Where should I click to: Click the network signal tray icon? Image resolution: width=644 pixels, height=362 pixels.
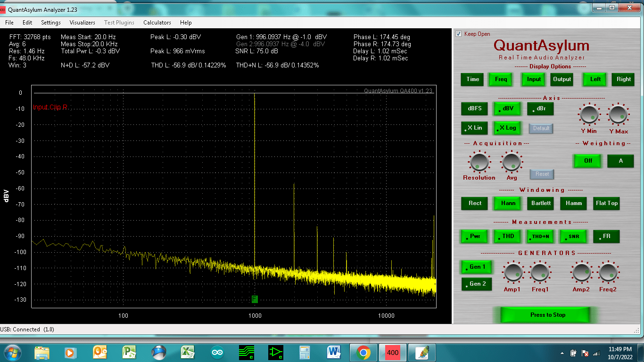596,353
